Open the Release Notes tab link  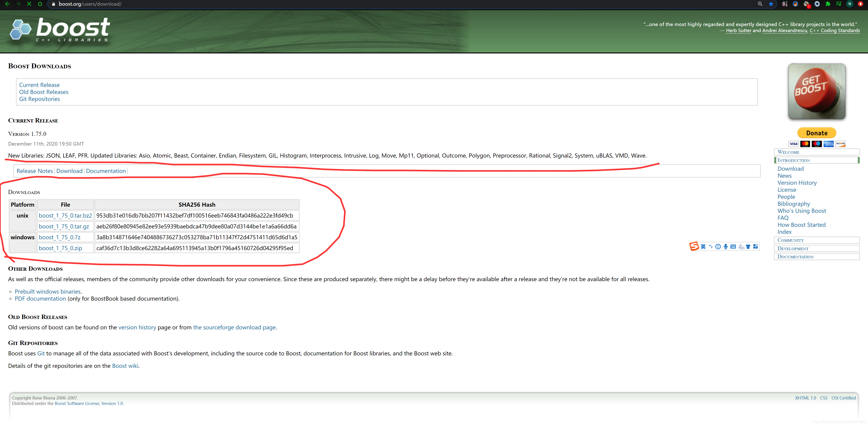[x=35, y=171]
